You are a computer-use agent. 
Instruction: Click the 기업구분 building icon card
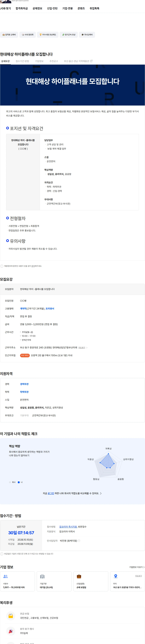(x=54, y=581)
